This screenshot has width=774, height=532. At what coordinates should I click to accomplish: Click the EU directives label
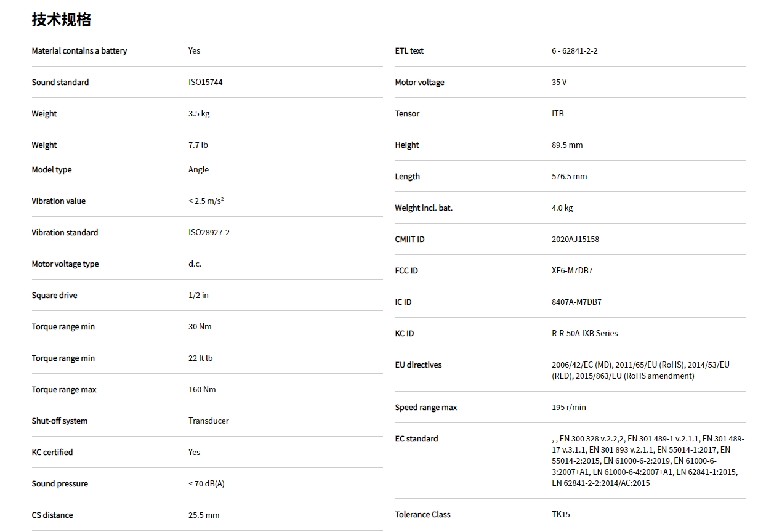coord(418,365)
